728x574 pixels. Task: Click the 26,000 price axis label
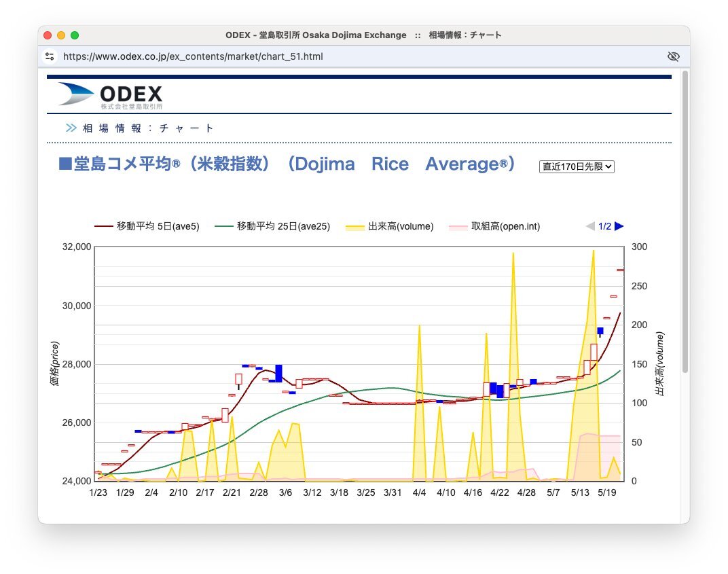(x=77, y=423)
